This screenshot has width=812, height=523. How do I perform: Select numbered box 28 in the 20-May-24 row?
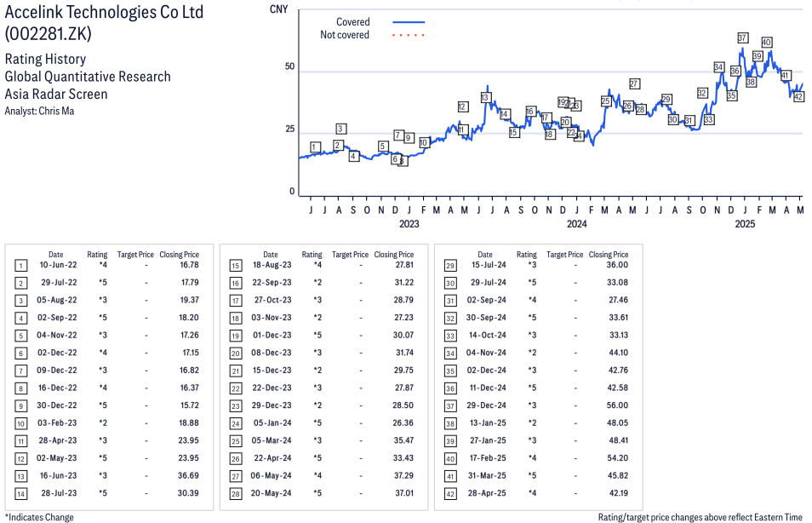click(x=236, y=494)
